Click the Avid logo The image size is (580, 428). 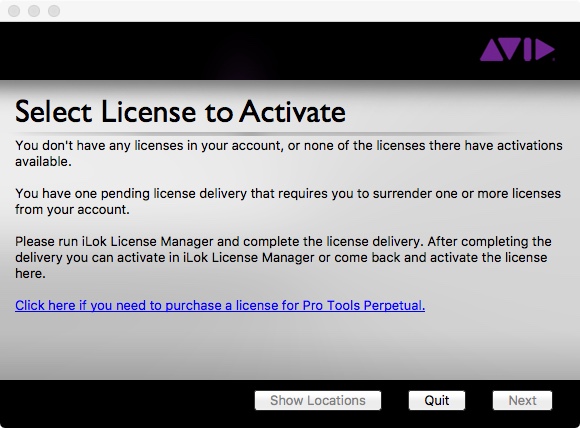coord(517,49)
